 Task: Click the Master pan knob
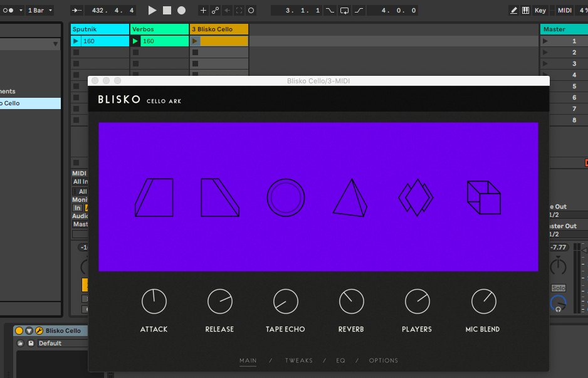[559, 266]
